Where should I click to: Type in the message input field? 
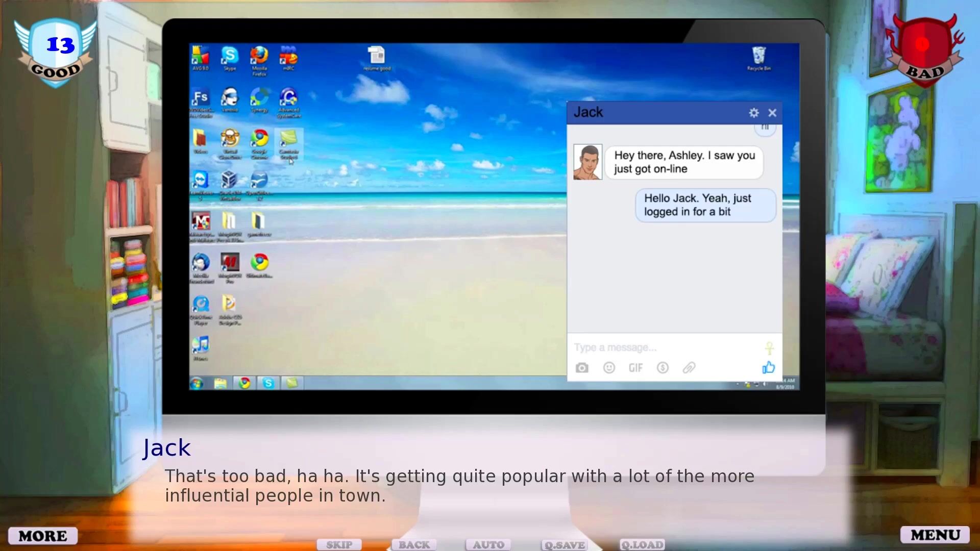664,347
